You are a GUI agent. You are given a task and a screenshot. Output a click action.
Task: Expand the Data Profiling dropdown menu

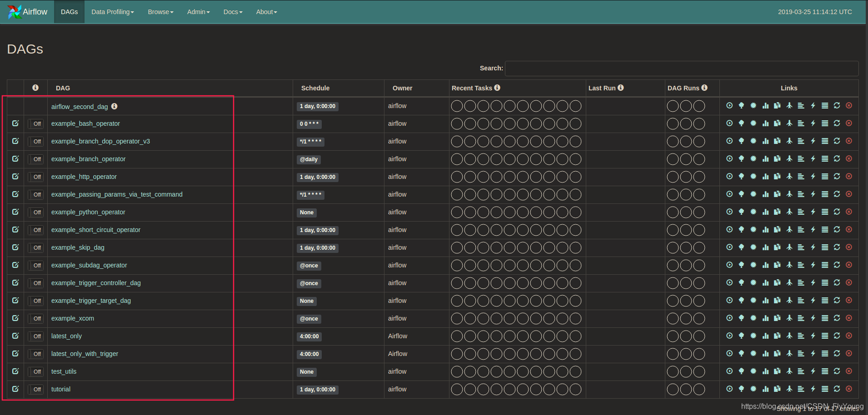[x=113, y=12]
